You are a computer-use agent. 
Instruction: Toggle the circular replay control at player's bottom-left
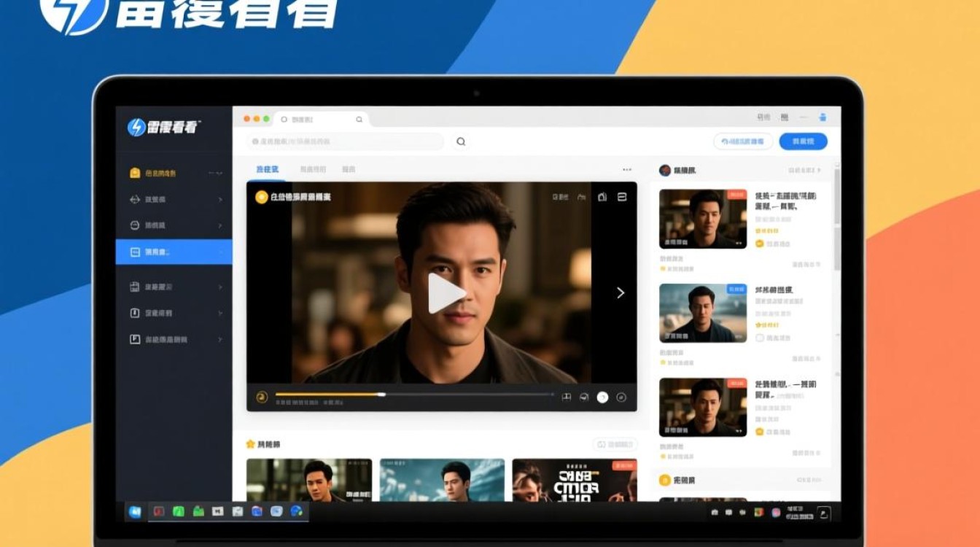pos(262,395)
